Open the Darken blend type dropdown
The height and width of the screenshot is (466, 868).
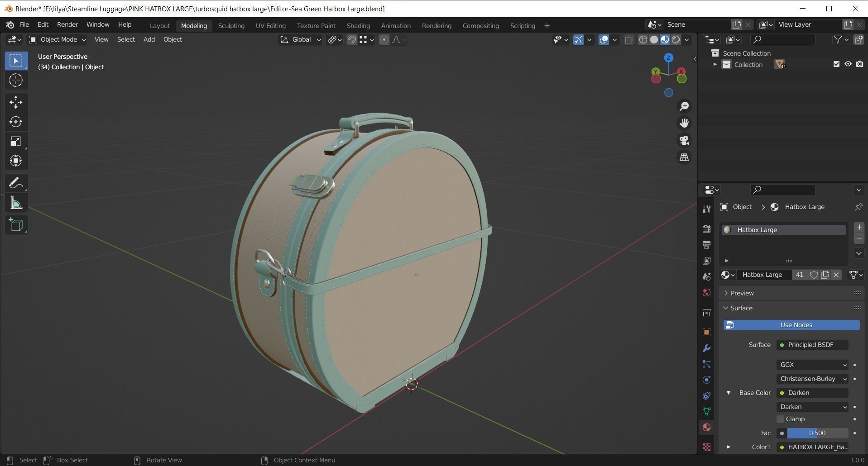pos(812,407)
